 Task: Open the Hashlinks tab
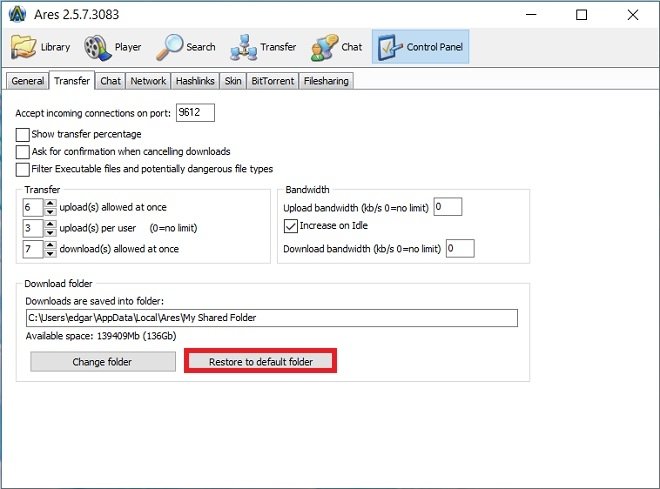click(x=195, y=81)
